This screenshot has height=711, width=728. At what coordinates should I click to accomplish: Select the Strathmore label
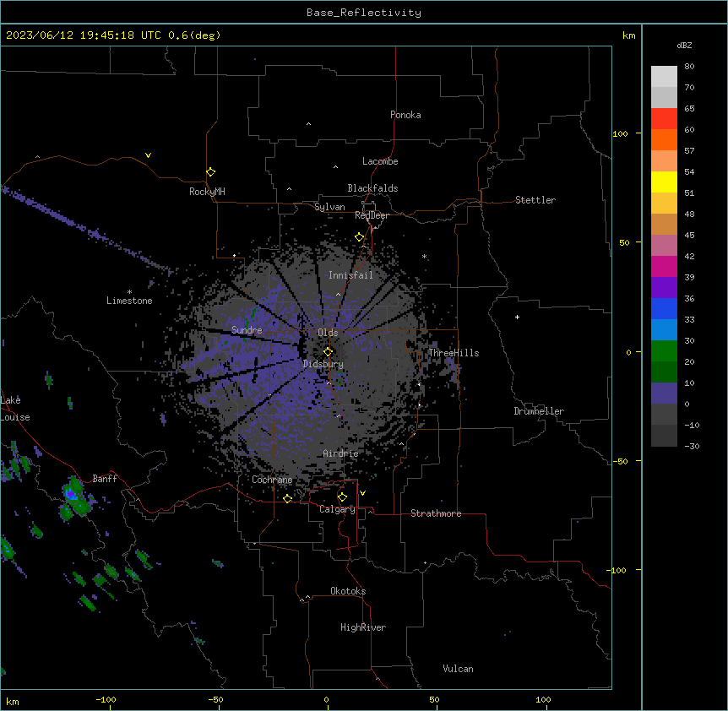[436, 513]
